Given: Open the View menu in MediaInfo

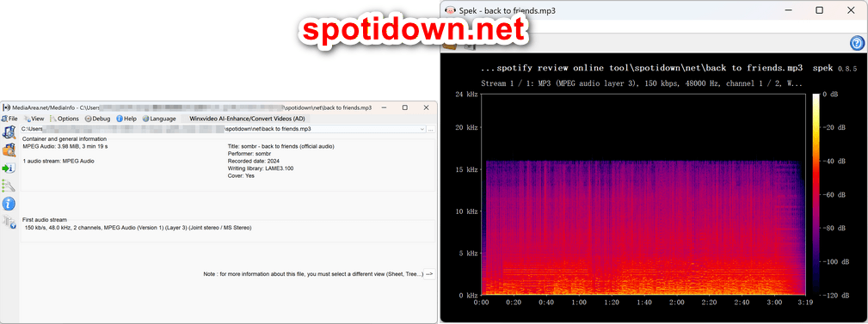Looking at the screenshot, I should coord(34,119).
